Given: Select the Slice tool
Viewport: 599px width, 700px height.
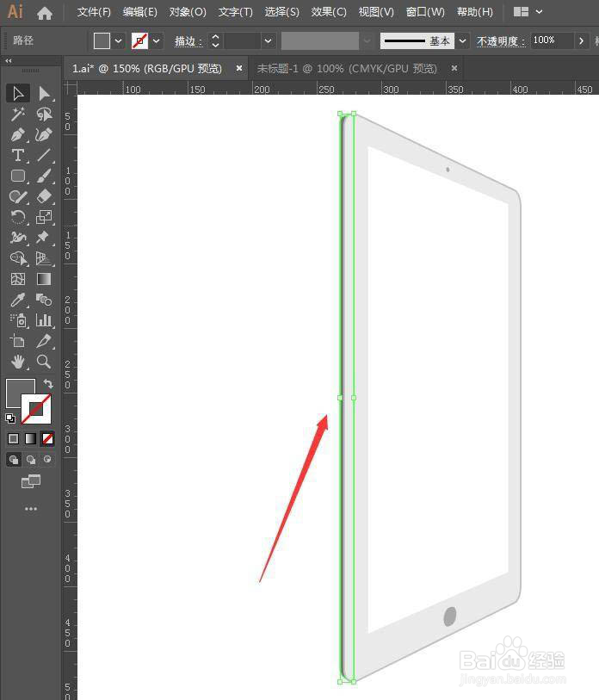Looking at the screenshot, I should click(44, 341).
